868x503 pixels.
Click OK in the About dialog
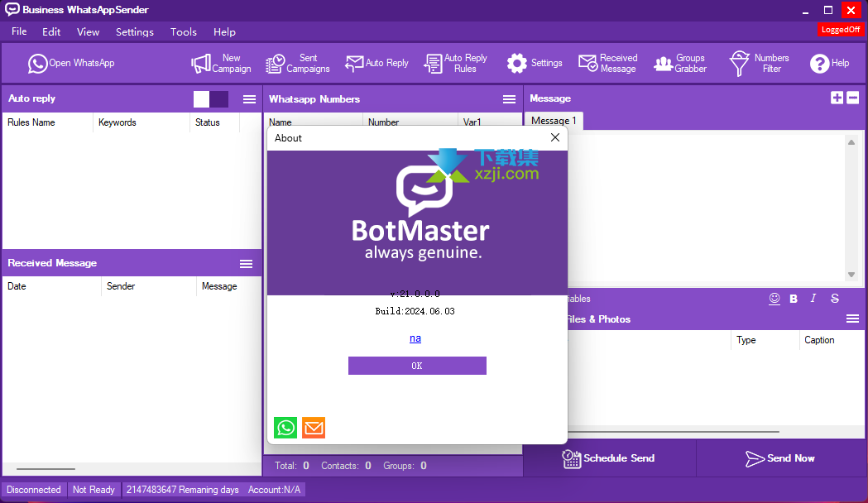coord(417,366)
